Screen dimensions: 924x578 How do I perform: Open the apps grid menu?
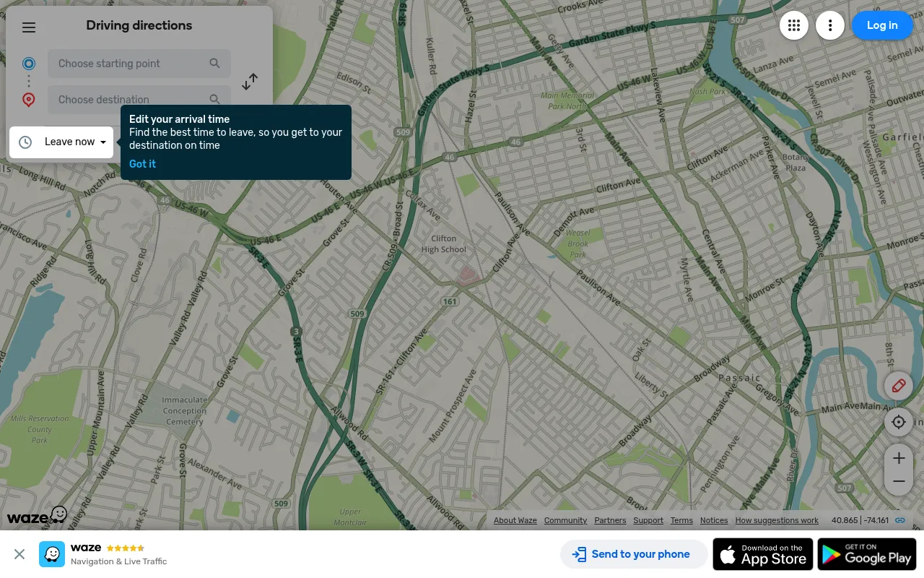point(794,26)
